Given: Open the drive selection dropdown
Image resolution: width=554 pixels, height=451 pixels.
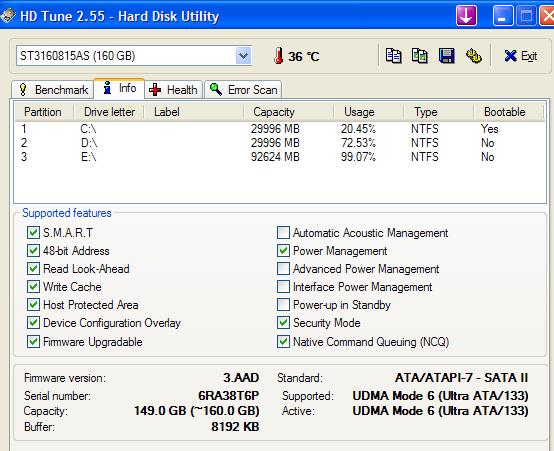Looking at the screenshot, I should click(243, 55).
